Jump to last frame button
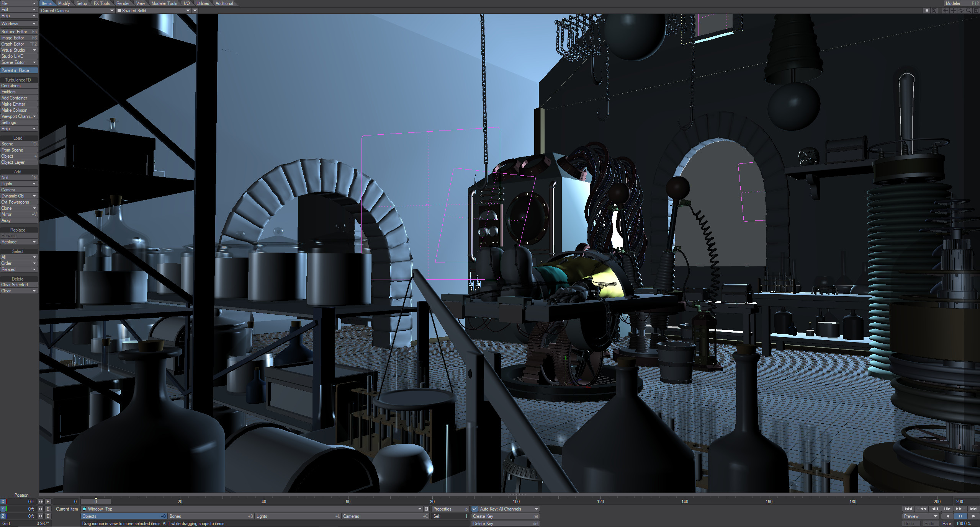 973,509
